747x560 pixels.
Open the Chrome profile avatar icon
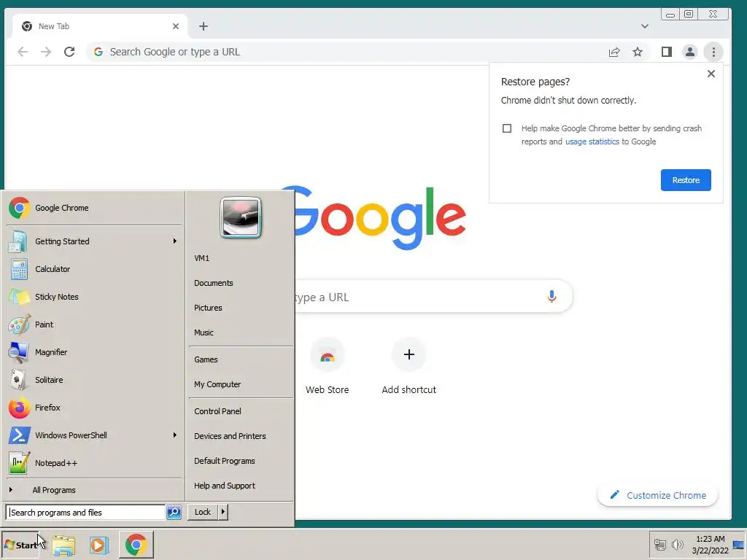[x=690, y=52]
